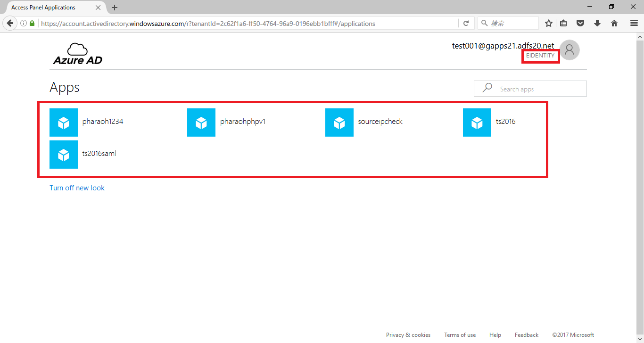This screenshot has height=343, width=644.
Task: Click the pharaoh1234 app name text
Action: tap(103, 122)
